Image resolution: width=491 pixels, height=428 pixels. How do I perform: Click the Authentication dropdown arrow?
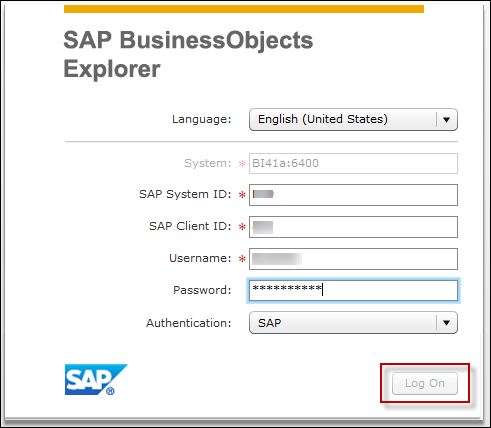(x=447, y=323)
